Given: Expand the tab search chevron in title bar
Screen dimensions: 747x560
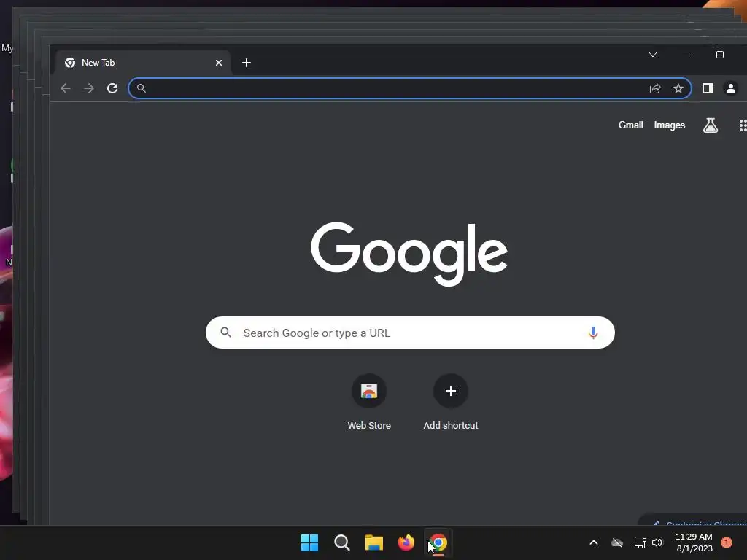Looking at the screenshot, I should (x=653, y=55).
